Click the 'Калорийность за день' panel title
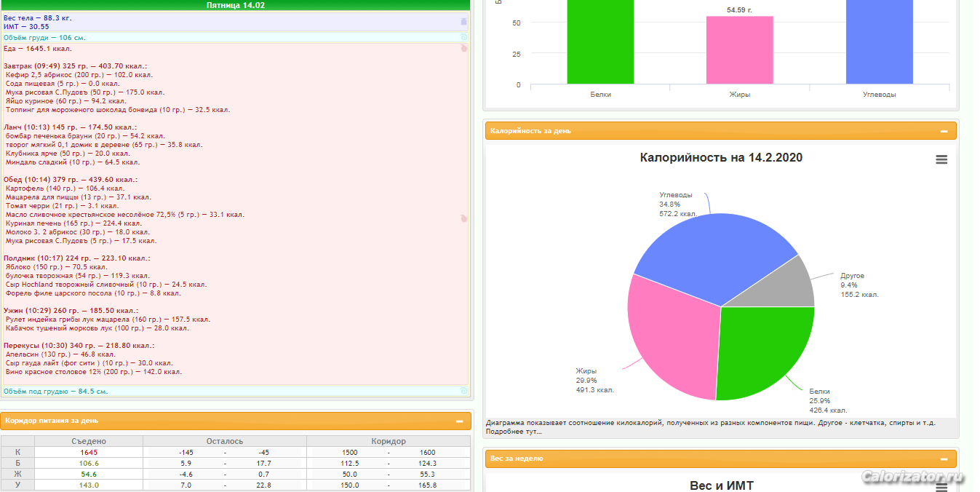980x492 pixels. pos(530,131)
